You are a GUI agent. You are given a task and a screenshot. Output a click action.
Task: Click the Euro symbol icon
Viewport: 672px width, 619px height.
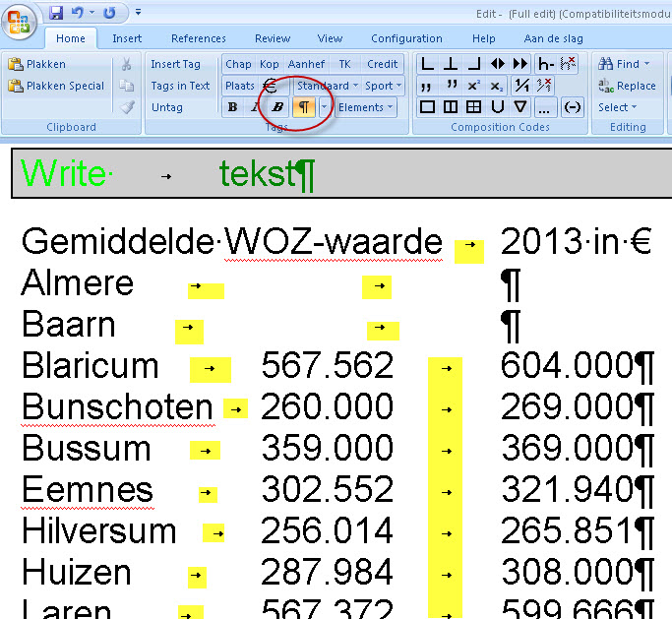271,86
